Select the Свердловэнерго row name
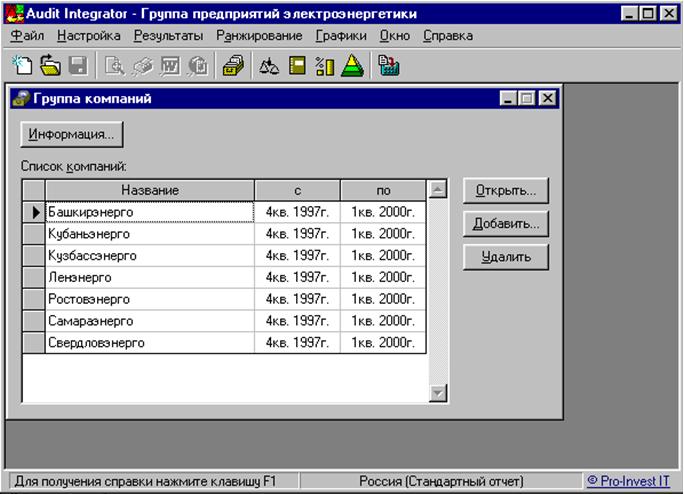This screenshot has height=494, width=684. pyautogui.click(x=150, y=343)
